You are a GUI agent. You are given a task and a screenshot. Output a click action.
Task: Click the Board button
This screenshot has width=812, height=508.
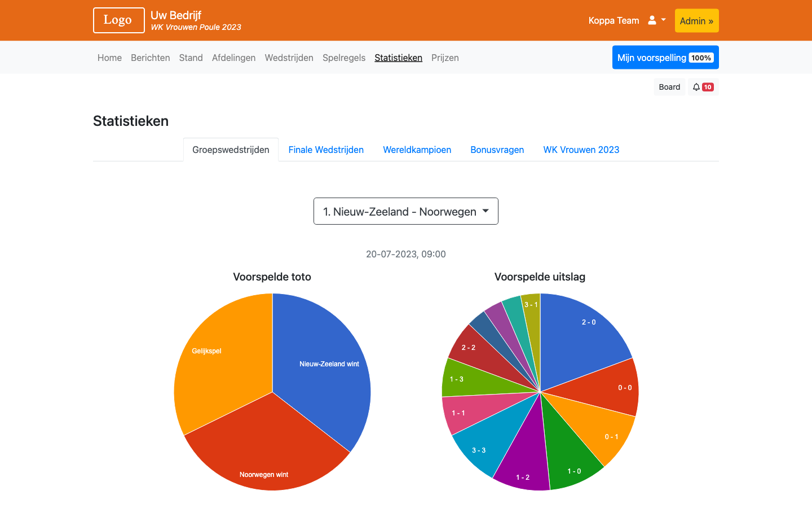coord(669,87)
